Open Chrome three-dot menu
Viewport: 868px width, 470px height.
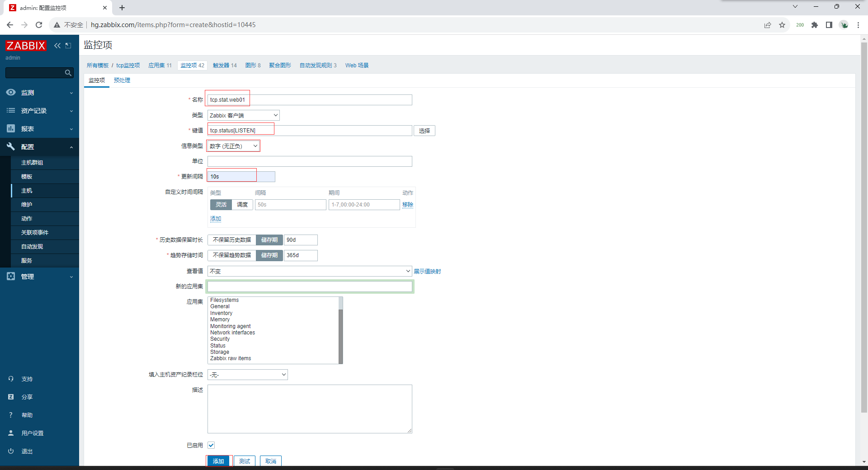point(858,25)
